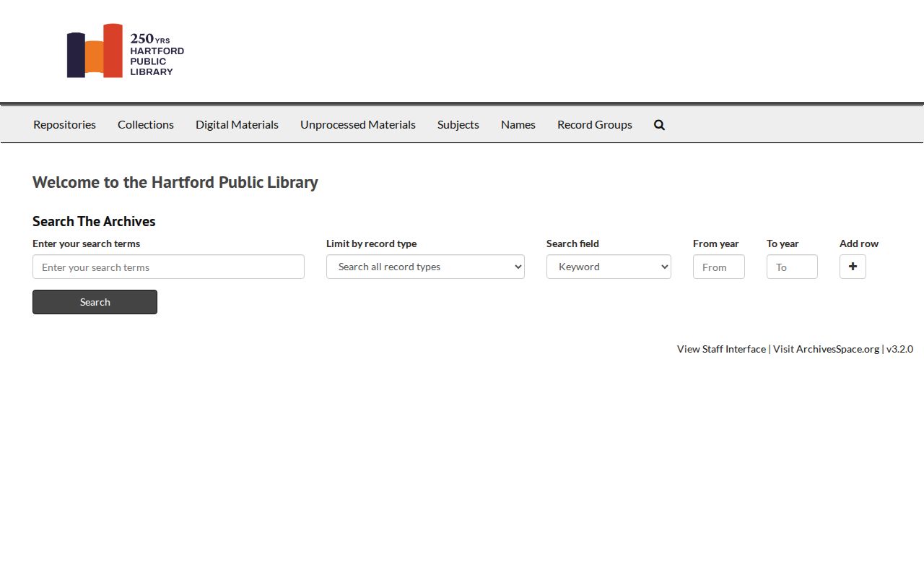This screenshot has width=924, height=578.
Task: Click the 'To year' label
Action: [x=783, y=243]
